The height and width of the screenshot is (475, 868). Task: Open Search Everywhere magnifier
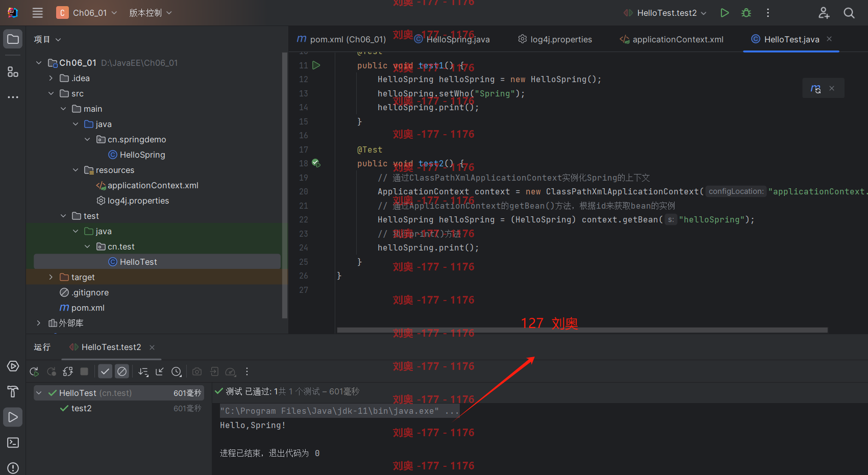pyautogui.click(x=849, y=13)
